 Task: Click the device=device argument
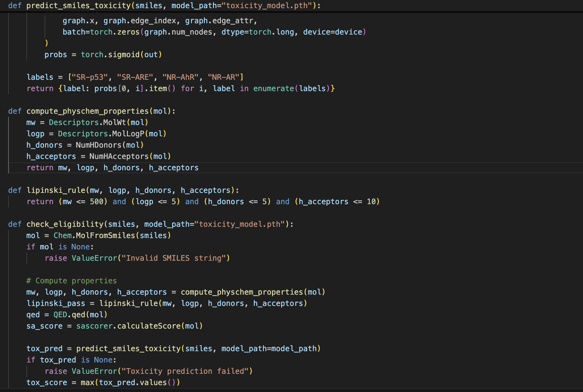tap(333, 32)
